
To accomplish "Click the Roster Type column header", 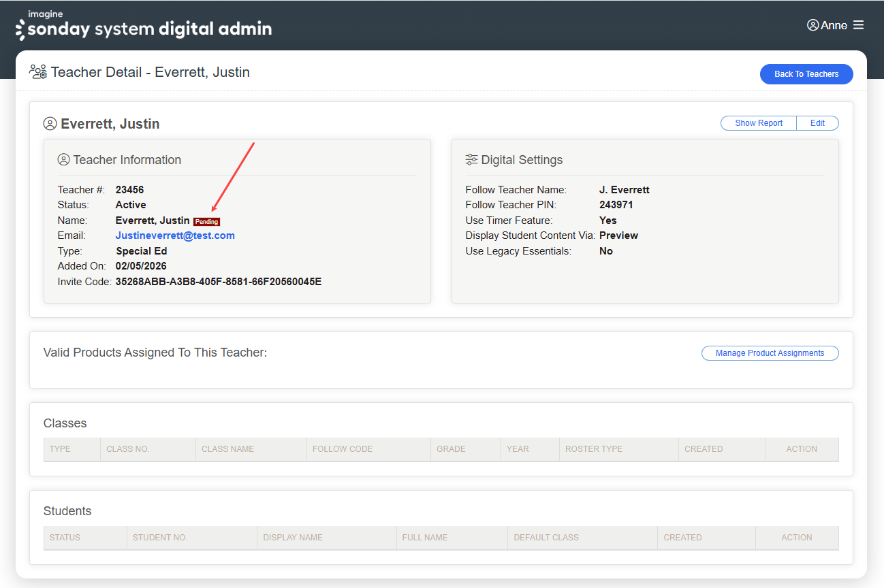I will point(593,449).
